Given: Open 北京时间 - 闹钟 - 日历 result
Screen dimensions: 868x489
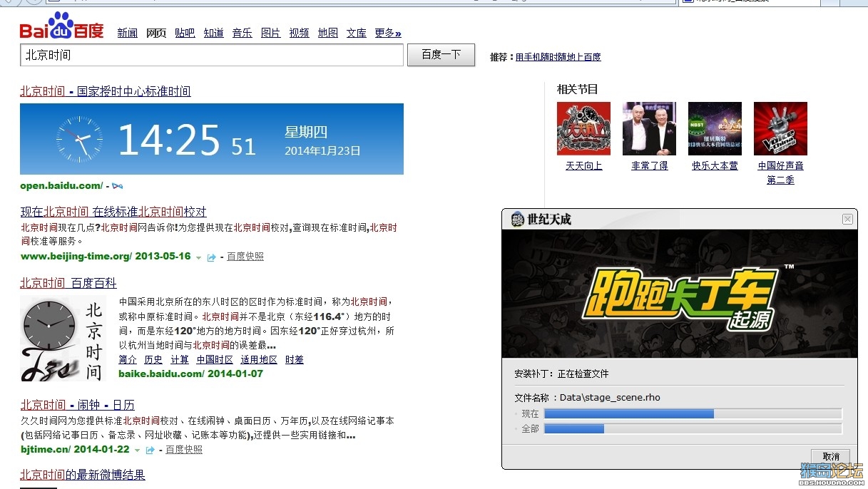Looking at the screenshot, I should [x=77, y=405].
